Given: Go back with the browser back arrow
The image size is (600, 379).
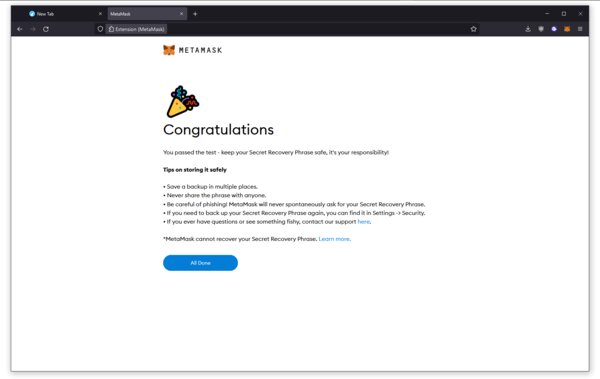Looking at the screenshot, I should coord(20,29).
